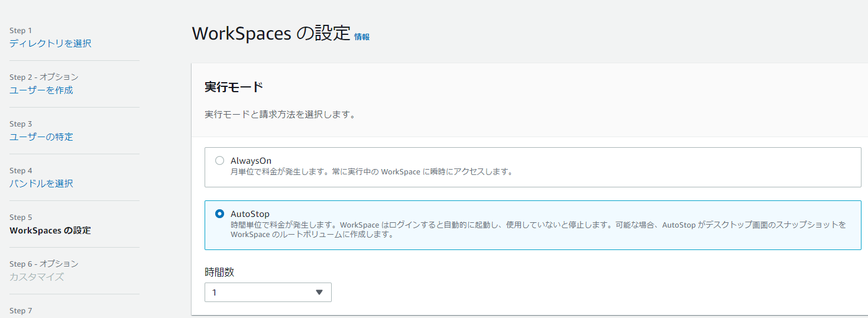This screenshot has width=868, height=318.
Task: Click the 時間数 label
Action: 219,272
